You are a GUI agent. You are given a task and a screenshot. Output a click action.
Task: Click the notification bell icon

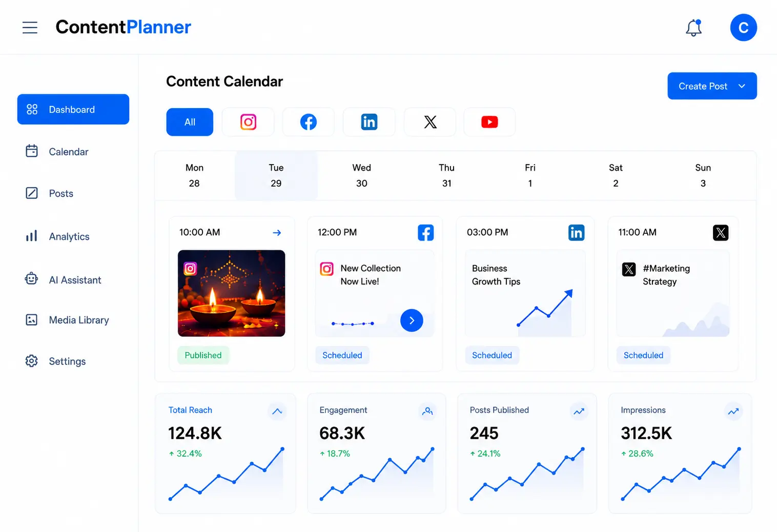click(693, 28)
